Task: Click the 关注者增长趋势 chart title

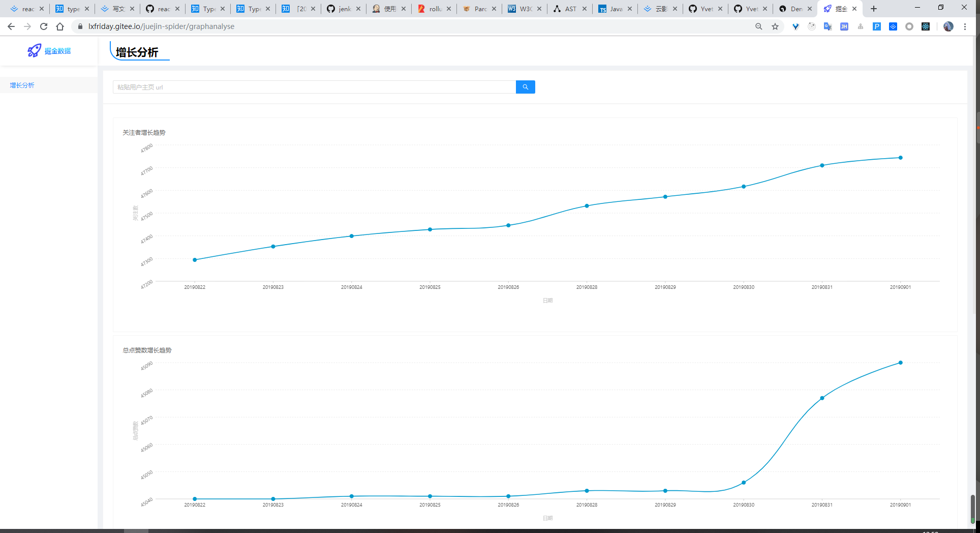Action: click(144, 133)
